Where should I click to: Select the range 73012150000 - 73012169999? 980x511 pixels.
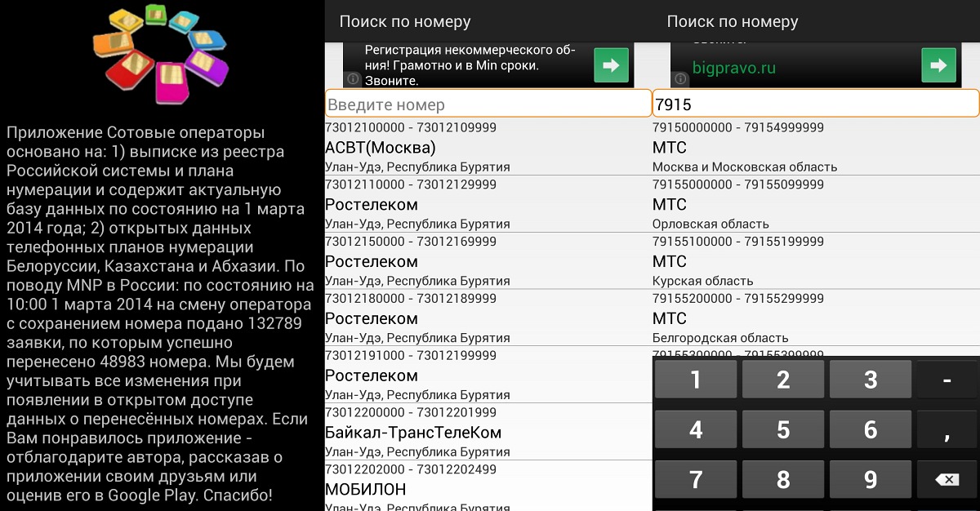[x=411, y=242]
